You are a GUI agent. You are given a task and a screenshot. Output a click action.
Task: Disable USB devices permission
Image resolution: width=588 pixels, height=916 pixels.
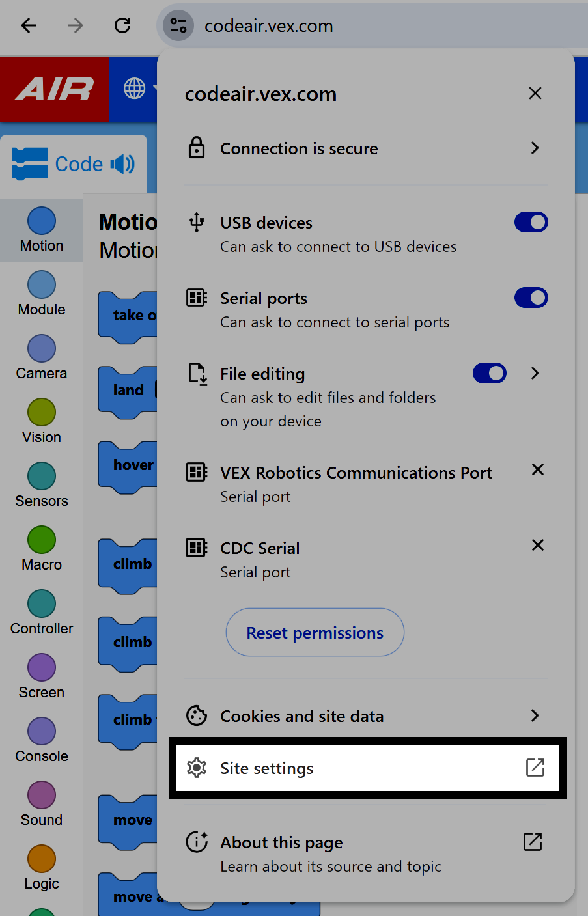(531, 222)
